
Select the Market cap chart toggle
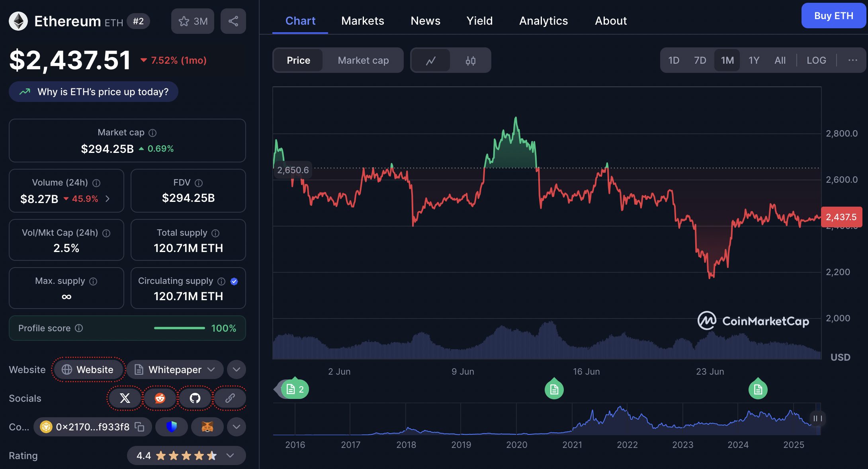coord(363,61)
